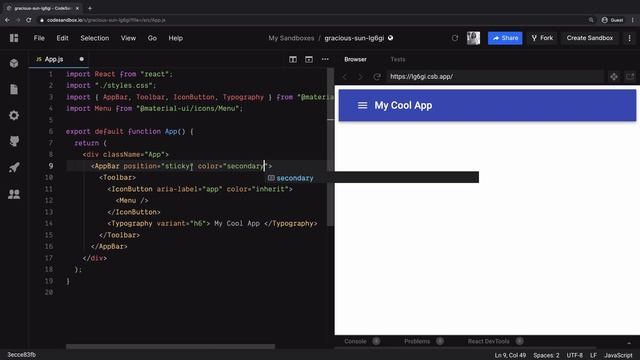Click the Chrome address bar
640x360 pixels.
[x=310, y=20]
